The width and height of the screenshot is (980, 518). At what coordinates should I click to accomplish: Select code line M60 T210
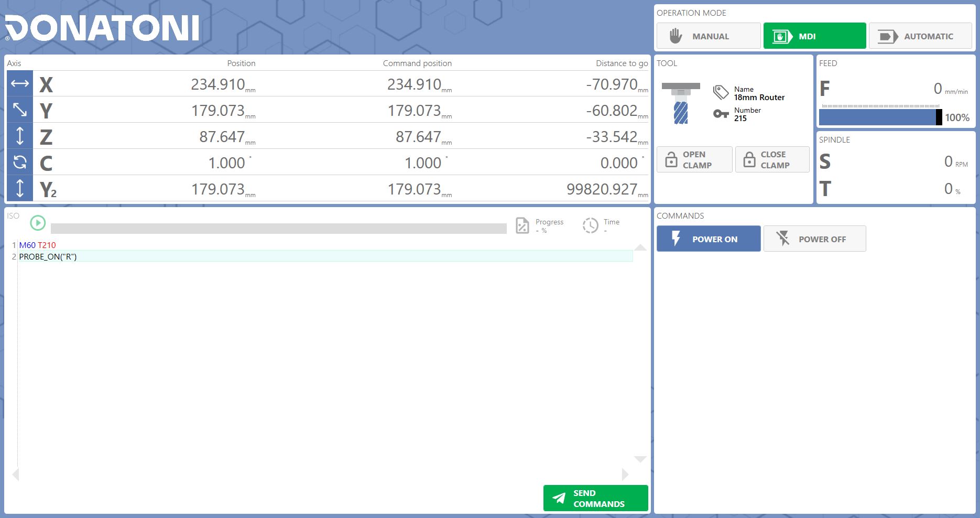coord(37,245)
